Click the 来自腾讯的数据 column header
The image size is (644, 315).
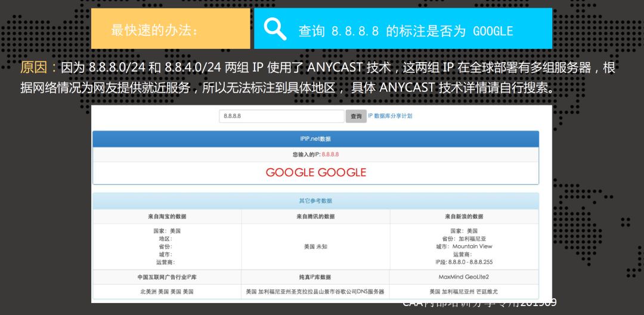pos(315,217)
